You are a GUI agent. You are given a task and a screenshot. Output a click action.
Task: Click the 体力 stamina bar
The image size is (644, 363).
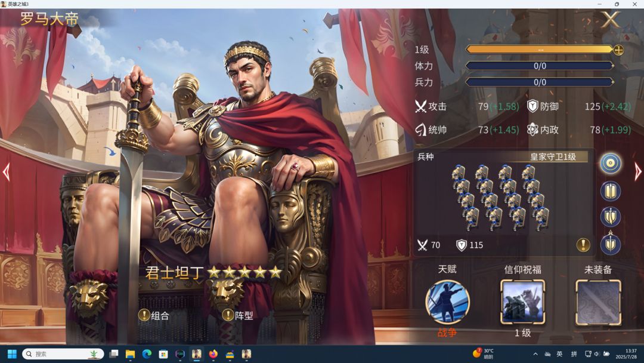click(540, 66)
